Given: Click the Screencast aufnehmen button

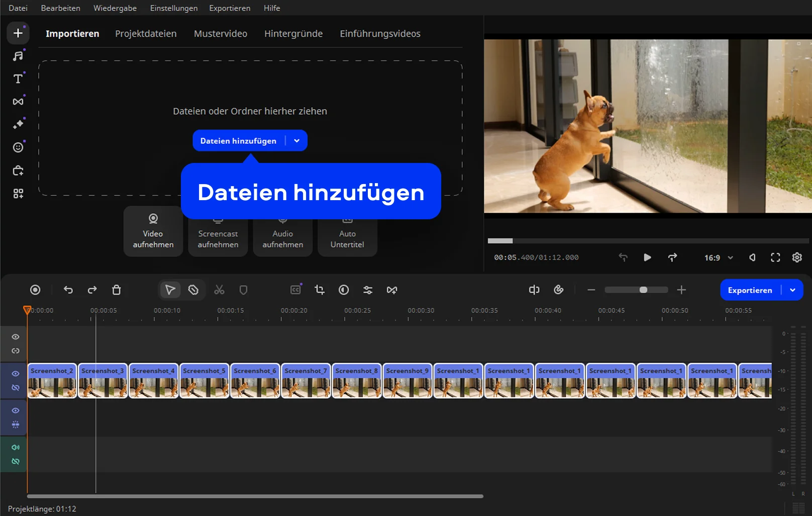Looking at the screenshot, I should coord(218,238).
